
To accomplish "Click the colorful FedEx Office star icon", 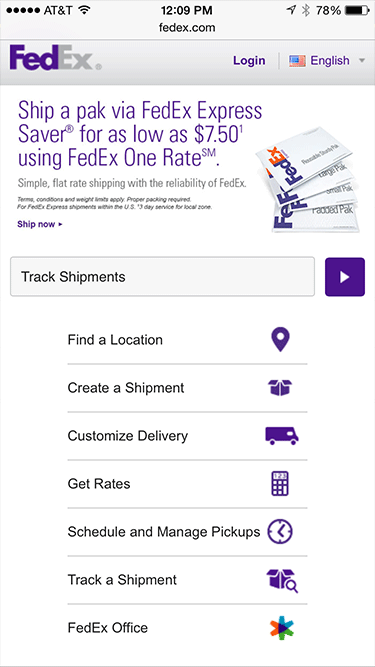I will click(282, 628).
